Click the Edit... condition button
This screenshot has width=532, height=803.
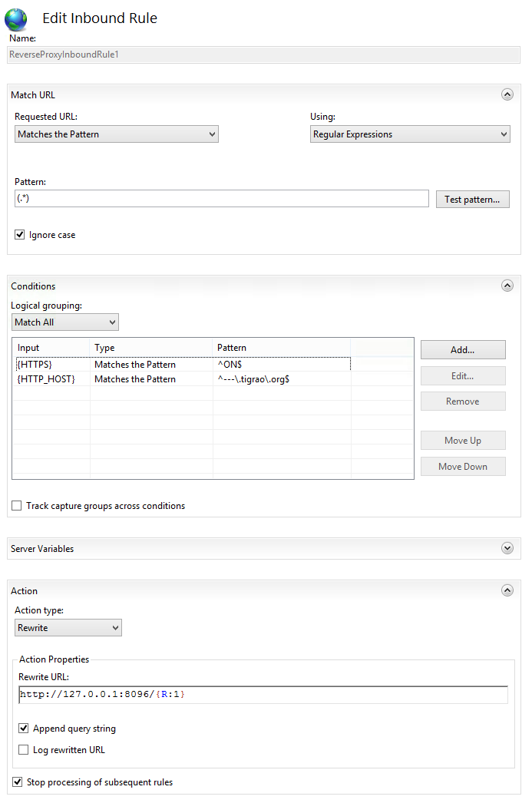[x=463, y=376]
